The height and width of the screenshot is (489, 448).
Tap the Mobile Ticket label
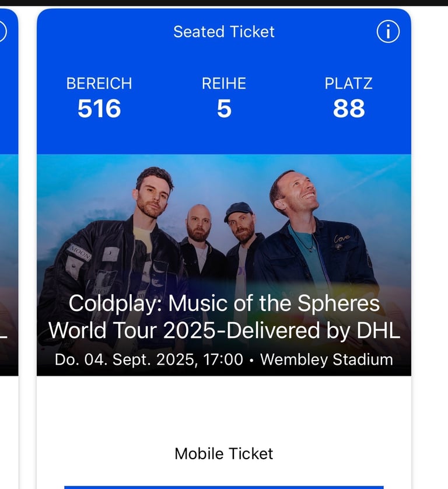pyautogui.click(x=224, y=453)
